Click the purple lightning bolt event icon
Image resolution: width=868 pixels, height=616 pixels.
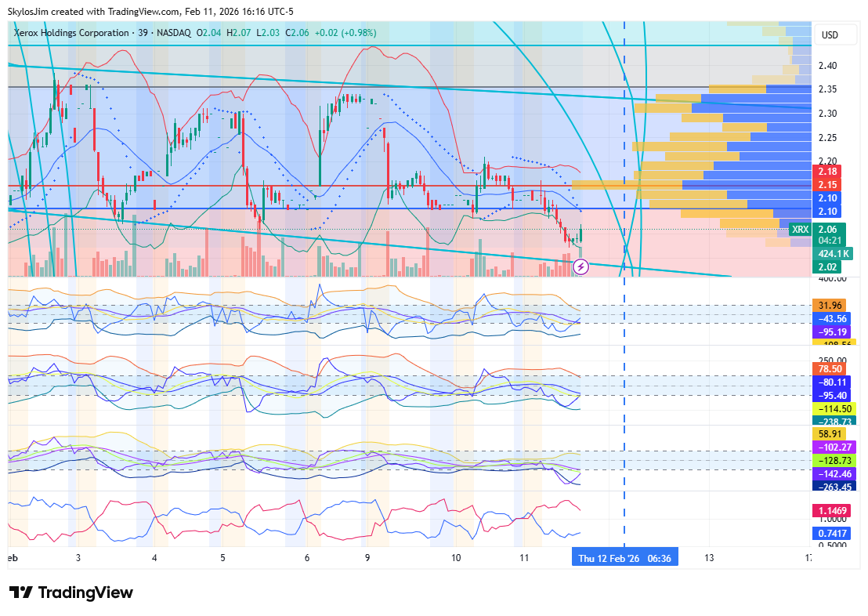tap(580, 266)
